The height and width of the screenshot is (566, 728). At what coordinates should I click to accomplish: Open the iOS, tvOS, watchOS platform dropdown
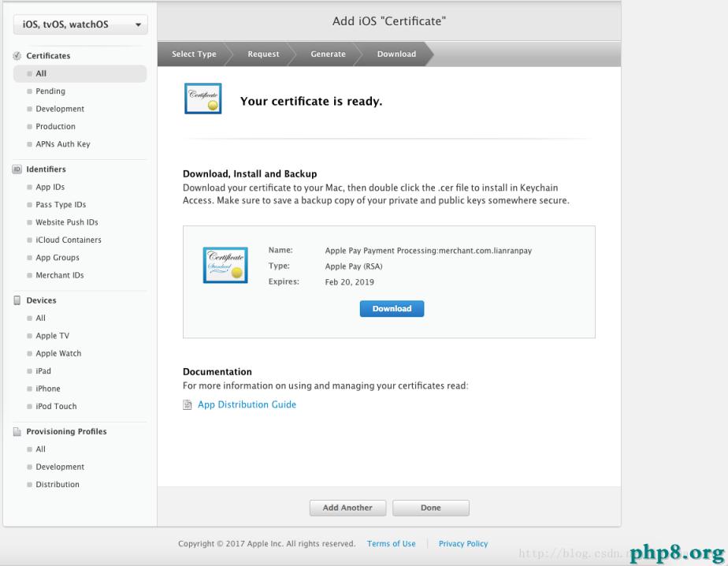click(80, 25)
